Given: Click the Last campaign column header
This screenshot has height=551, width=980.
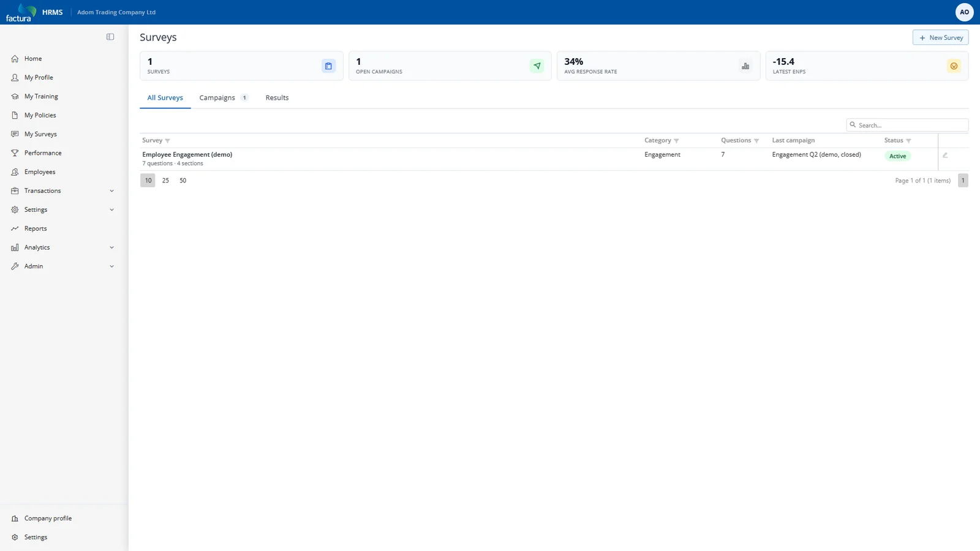Looking at the screenshot, I should pos(793,141).
